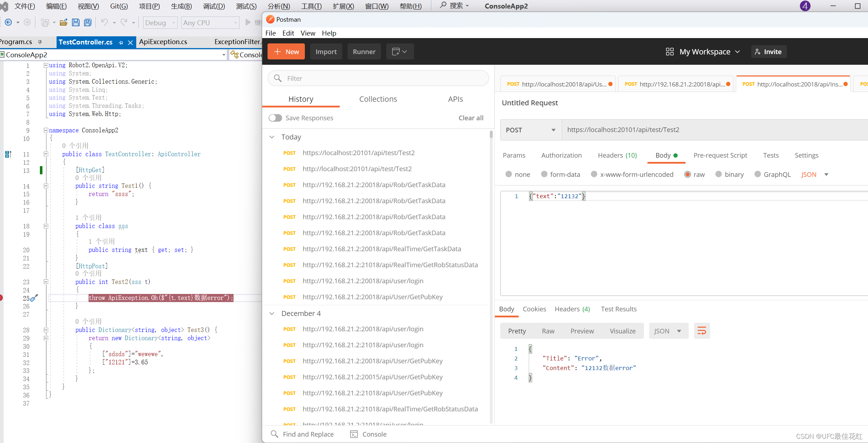Click the Clear all link

[x=471, y=118]
